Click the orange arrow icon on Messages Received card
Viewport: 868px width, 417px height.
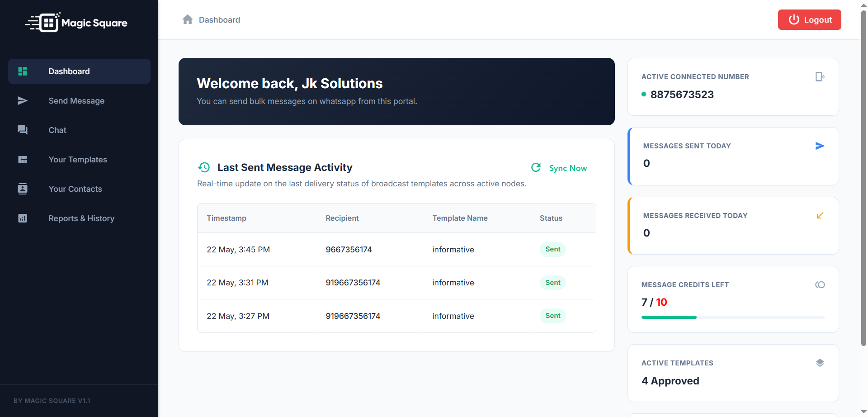click(820, 215)
